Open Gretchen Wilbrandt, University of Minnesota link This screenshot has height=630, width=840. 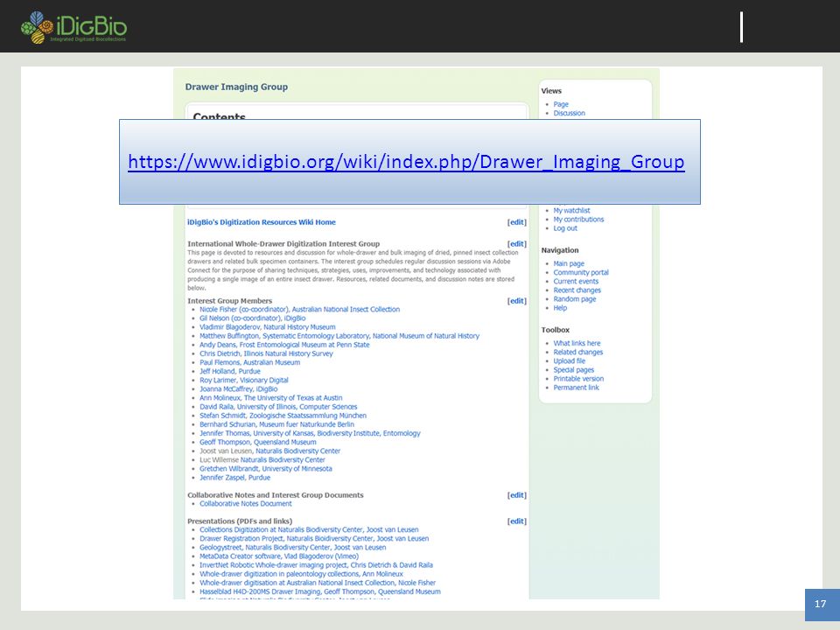[x=266, y=469]
